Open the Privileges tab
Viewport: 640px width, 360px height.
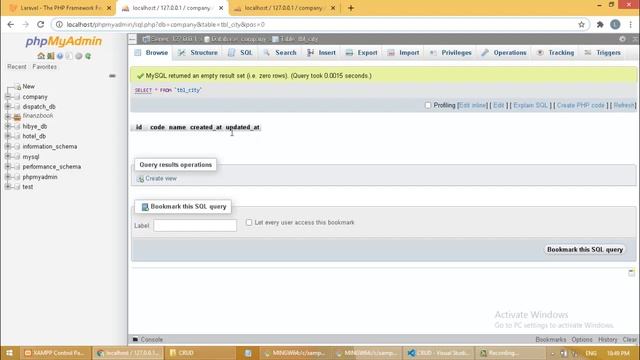[x=451, y=53]
